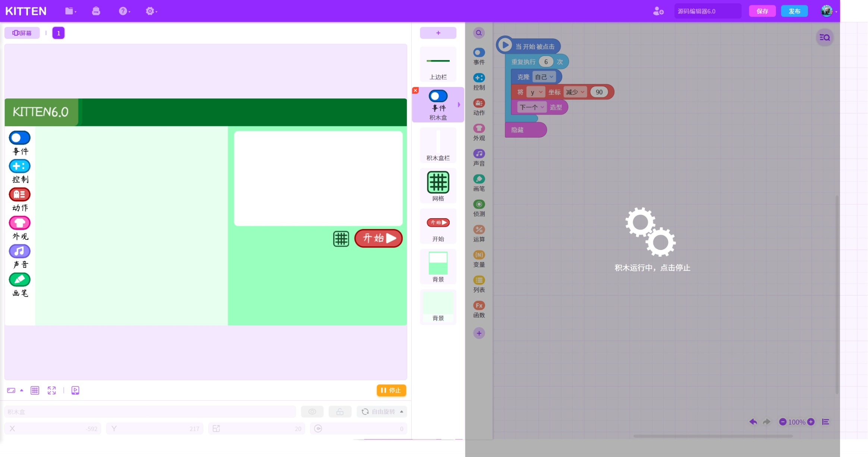The image size is (868, 457).
Task: Select the 网格 sprite in sprite list
Action: tap(438, 186)
